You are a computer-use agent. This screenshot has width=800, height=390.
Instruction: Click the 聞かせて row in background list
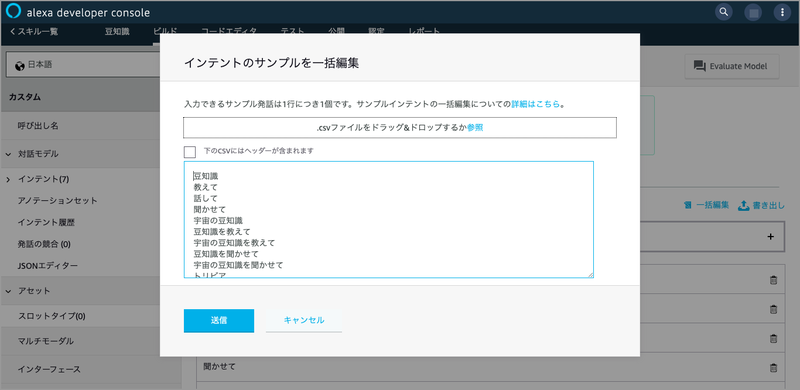490,367
